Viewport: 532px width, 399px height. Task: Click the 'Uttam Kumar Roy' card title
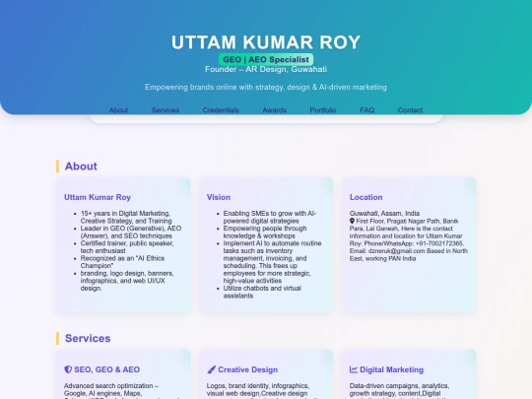pyautogui.click(x=98, y=197)
